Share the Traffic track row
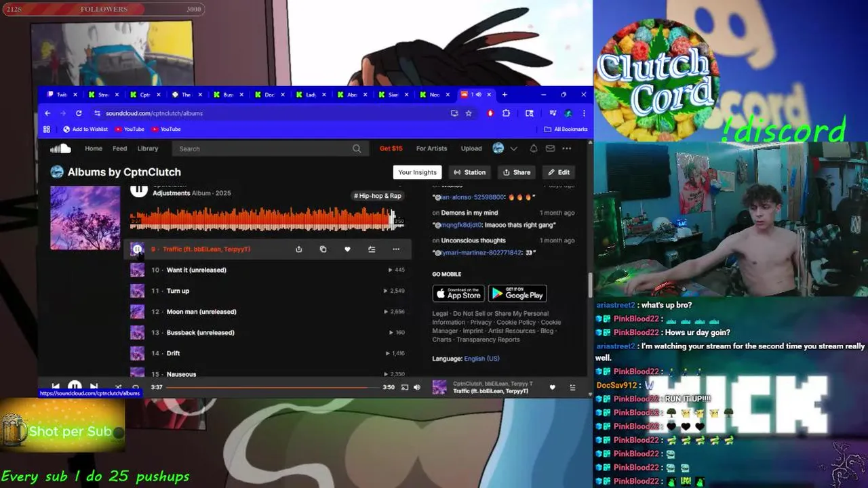 tap(298, 249)
